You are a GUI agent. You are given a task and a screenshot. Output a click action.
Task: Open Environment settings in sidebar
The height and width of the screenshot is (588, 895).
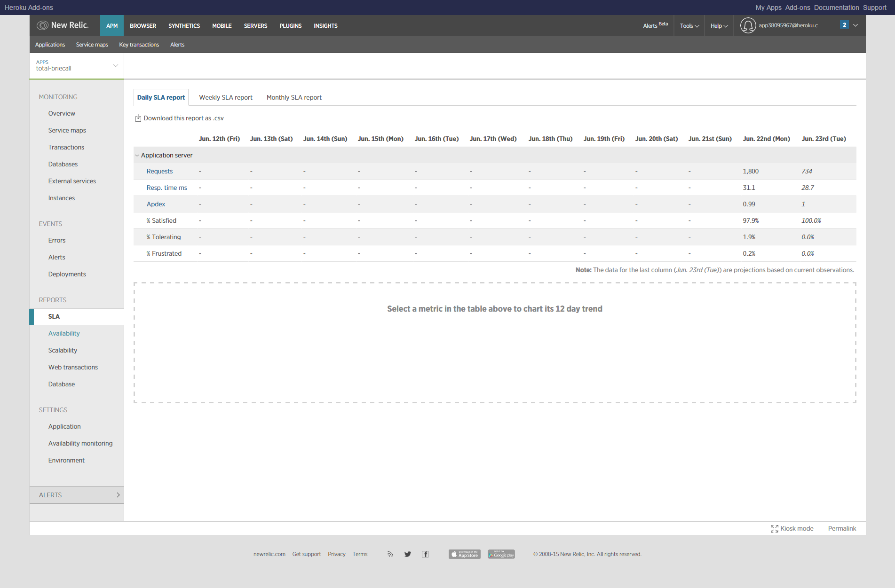point(66,461)
